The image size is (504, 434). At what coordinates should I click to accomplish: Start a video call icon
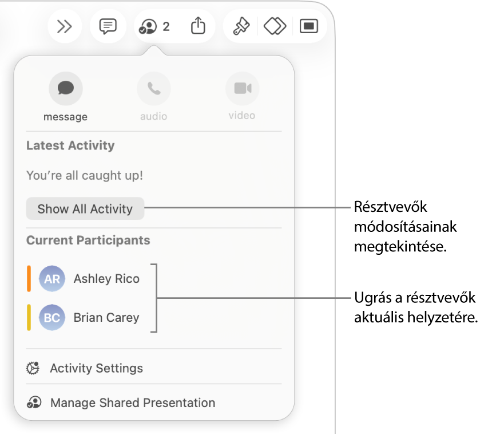[243, 89]
